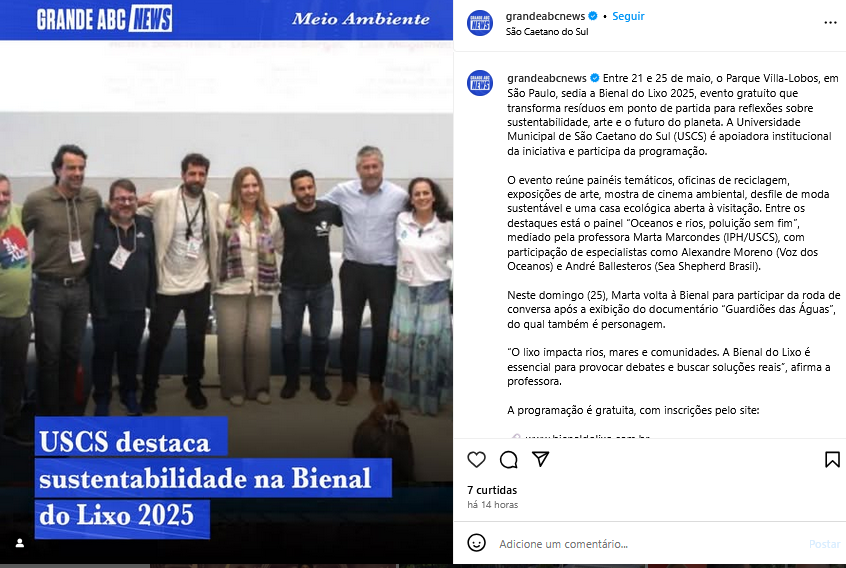The image size is (846, 568).
Task: Open grandeabcnews avatar beside the caption
Action: (480, 83)
